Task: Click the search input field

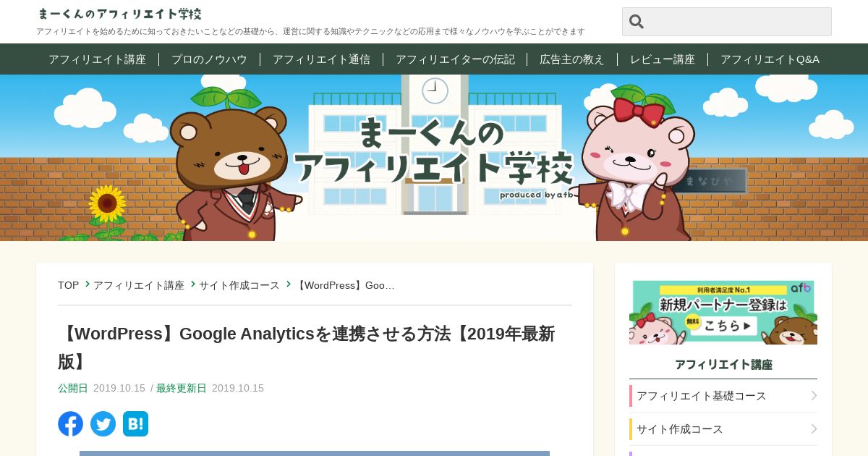Action: (727, 22)
